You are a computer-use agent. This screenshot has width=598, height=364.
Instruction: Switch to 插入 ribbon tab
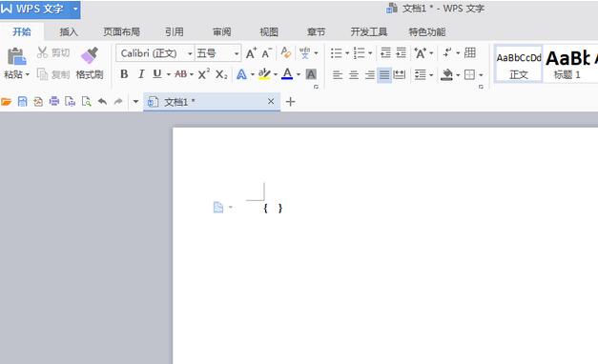(x=69, y=32)
